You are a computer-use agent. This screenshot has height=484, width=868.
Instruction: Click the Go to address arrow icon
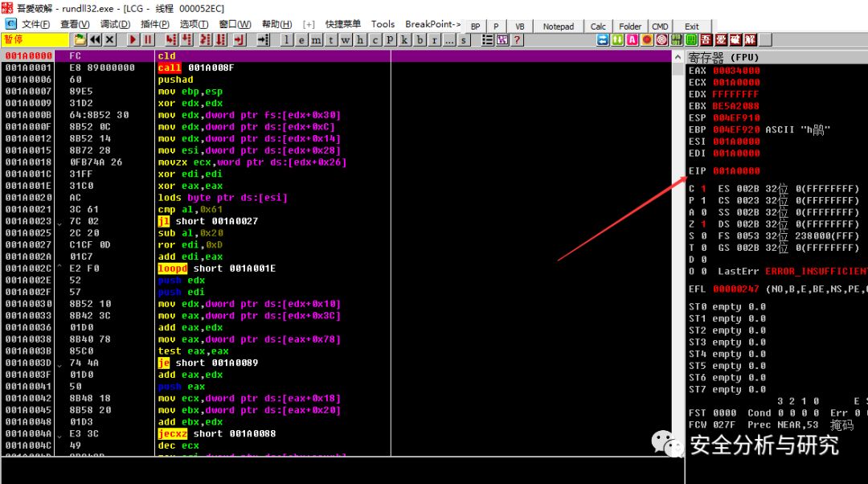(263, 40)
